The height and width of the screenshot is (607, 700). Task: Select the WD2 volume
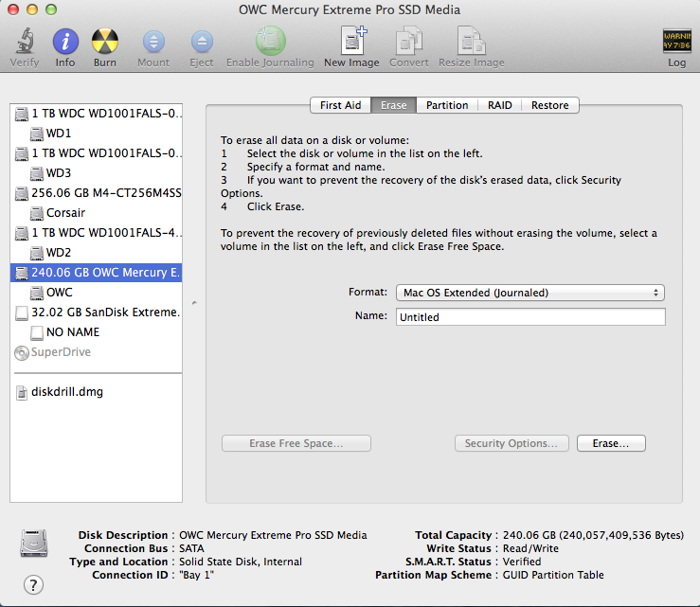pos(96,253)
